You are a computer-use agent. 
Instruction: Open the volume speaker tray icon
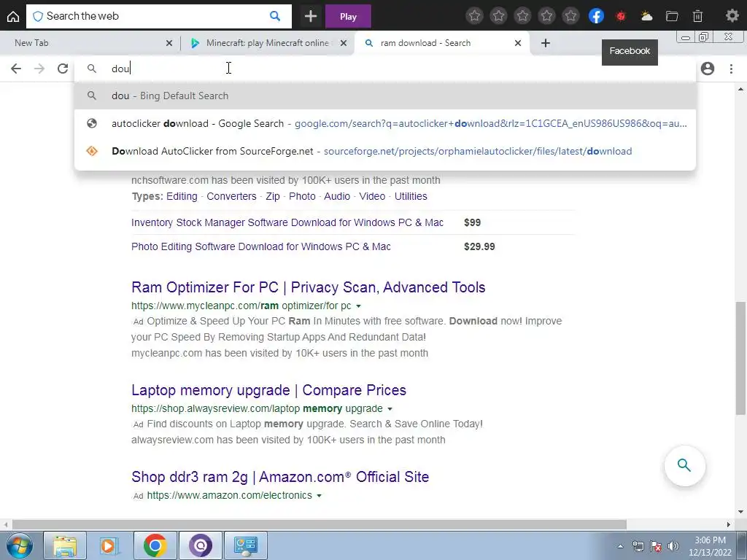click(x=673, y=547)
